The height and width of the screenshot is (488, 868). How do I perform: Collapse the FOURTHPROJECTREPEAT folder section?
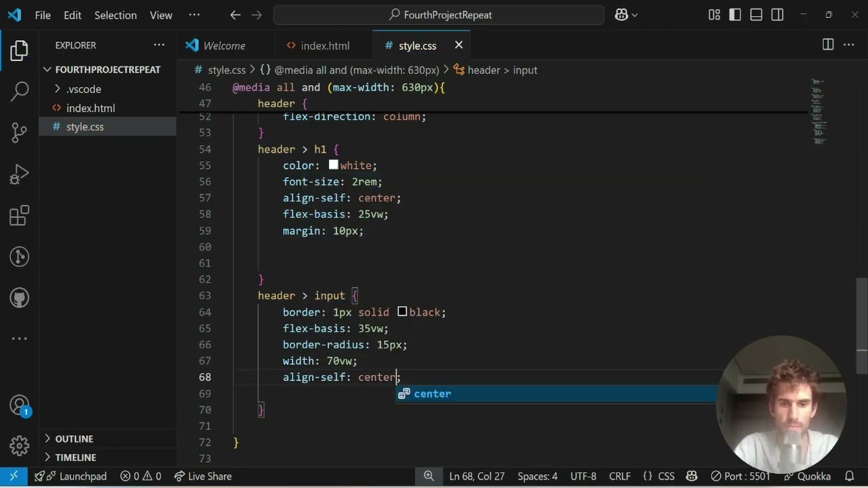pyautogui.click(x=107, y=69)
